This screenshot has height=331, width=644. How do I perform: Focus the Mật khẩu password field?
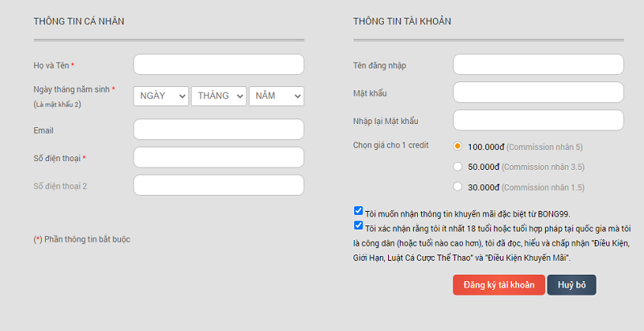point(539,92)
